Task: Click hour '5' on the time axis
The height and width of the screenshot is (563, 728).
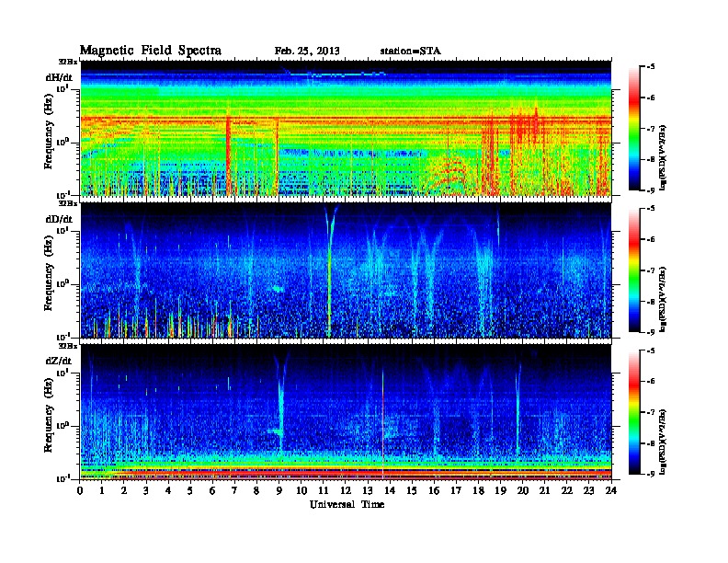Action: coord(190,490)
